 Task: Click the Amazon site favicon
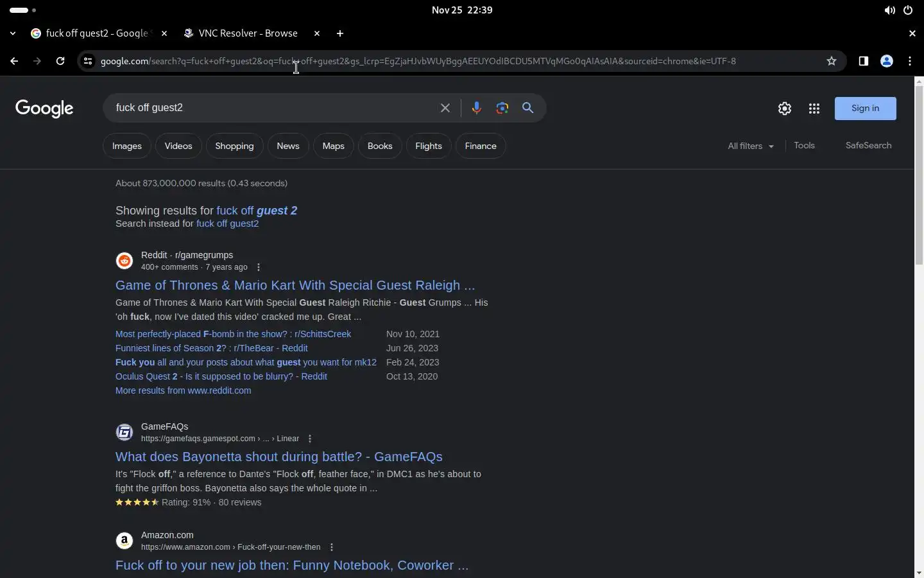click(124, 541)
